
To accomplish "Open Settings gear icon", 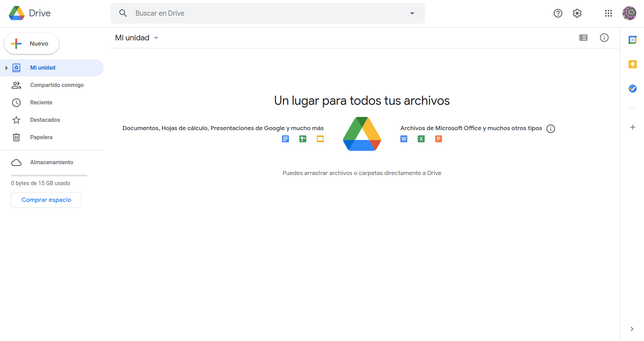I will point(577,13).
